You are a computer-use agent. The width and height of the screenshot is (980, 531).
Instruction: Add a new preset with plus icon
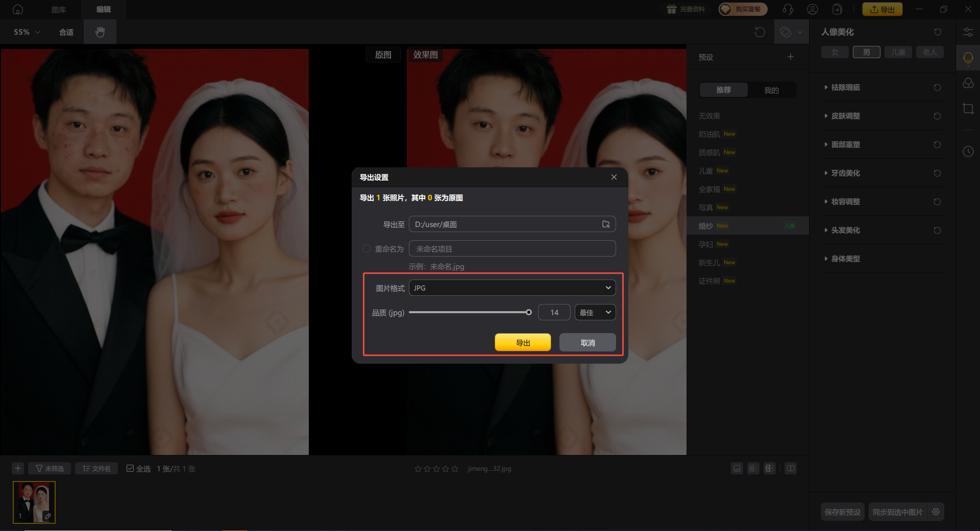(790, 57)
